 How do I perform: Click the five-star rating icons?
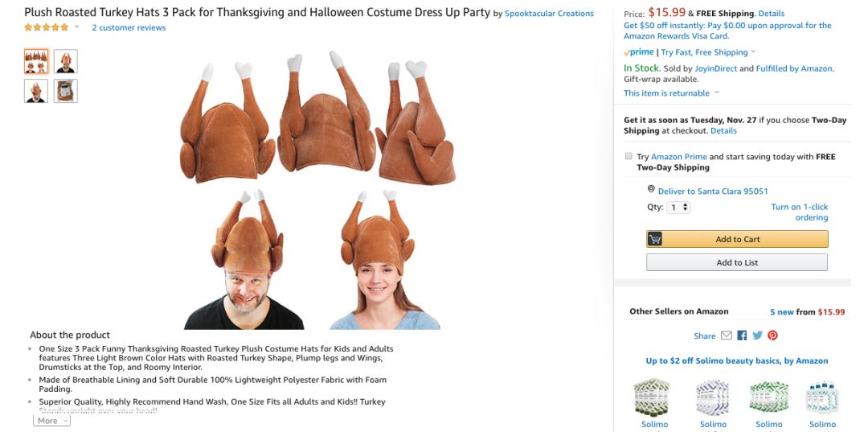click(x=47, y=27)
